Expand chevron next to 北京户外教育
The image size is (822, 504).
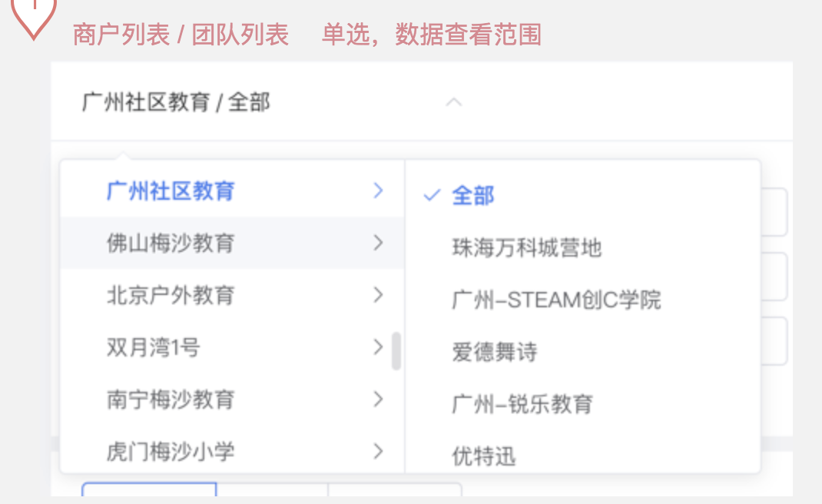point(377,295)
